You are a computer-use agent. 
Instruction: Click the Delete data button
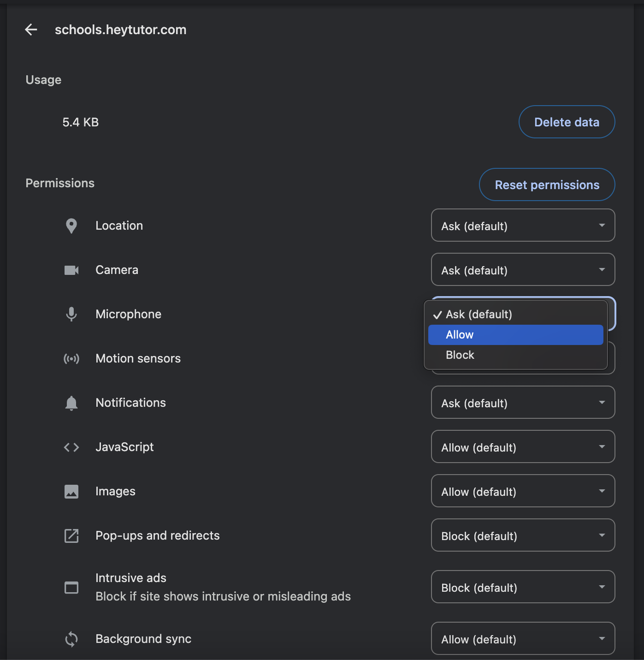[x=567, y=122]
